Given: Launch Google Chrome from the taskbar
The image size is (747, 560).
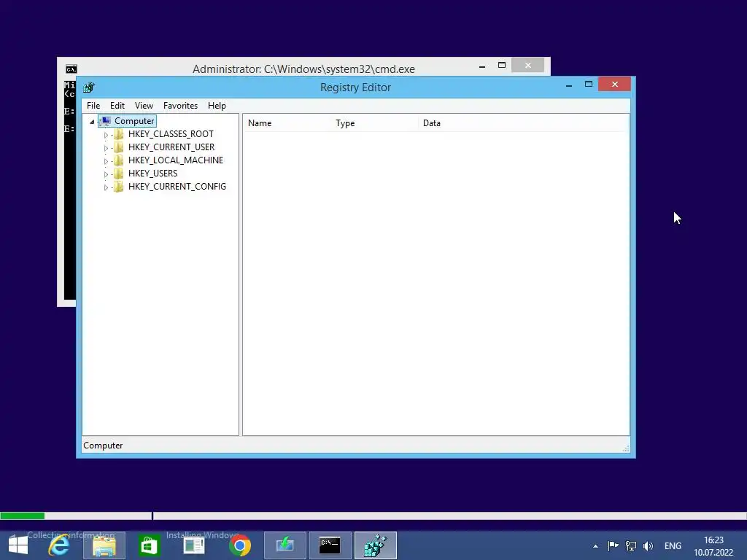Looking at the screenshot, I should (x=239, y=545).
